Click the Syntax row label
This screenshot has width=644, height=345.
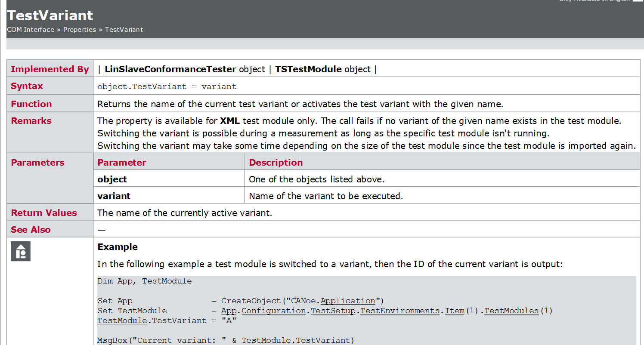click(27, 86)
